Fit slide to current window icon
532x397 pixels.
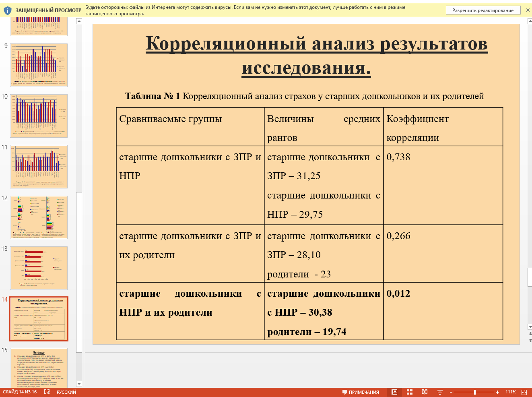tap(524, 392)
